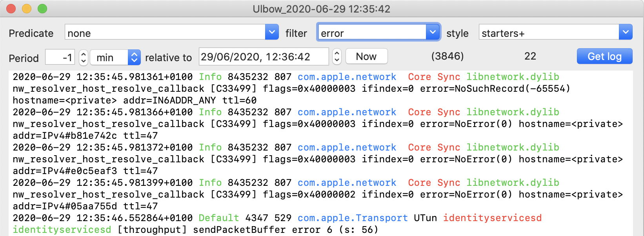Click the red close window button
The height and width of the screenshot is (236, 644).
11,9
